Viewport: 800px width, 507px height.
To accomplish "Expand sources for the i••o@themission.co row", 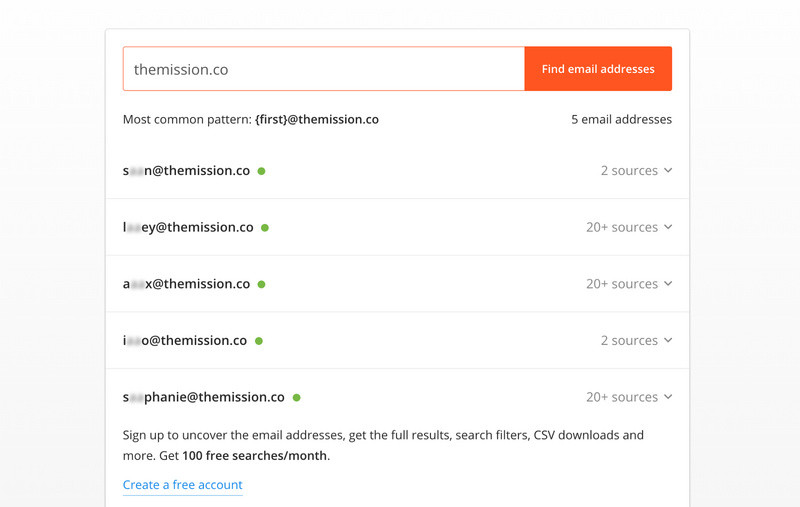I will click(x=668, y=341).
